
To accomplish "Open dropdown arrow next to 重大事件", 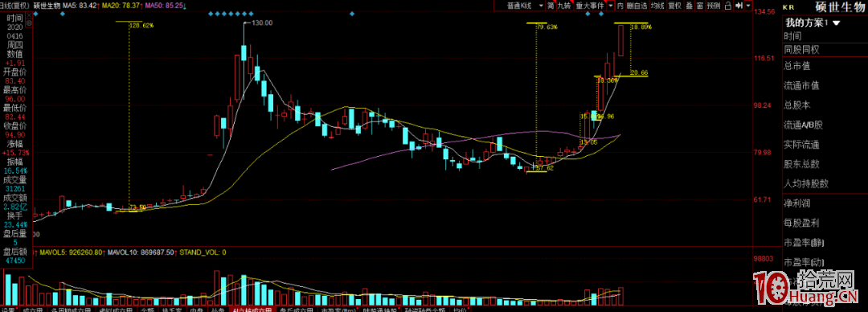I will tap(611, 6).
